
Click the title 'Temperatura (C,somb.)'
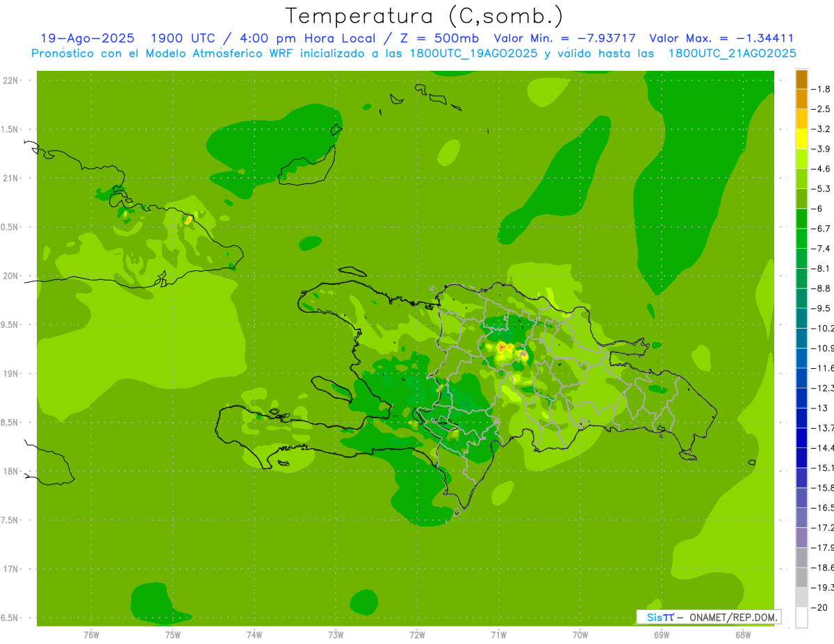tap(425, 16)
